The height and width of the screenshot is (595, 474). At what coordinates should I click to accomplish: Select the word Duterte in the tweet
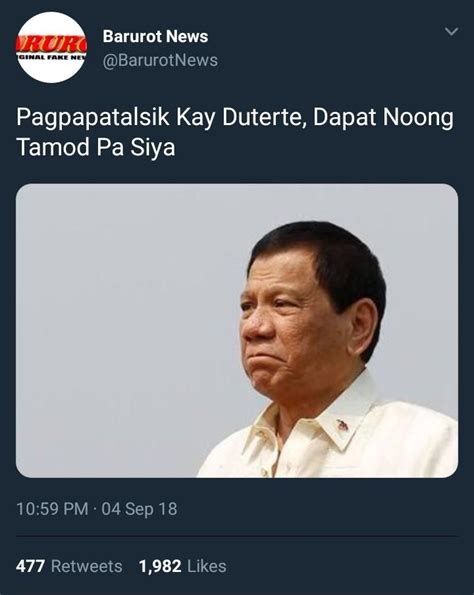(x=264, y=117)
